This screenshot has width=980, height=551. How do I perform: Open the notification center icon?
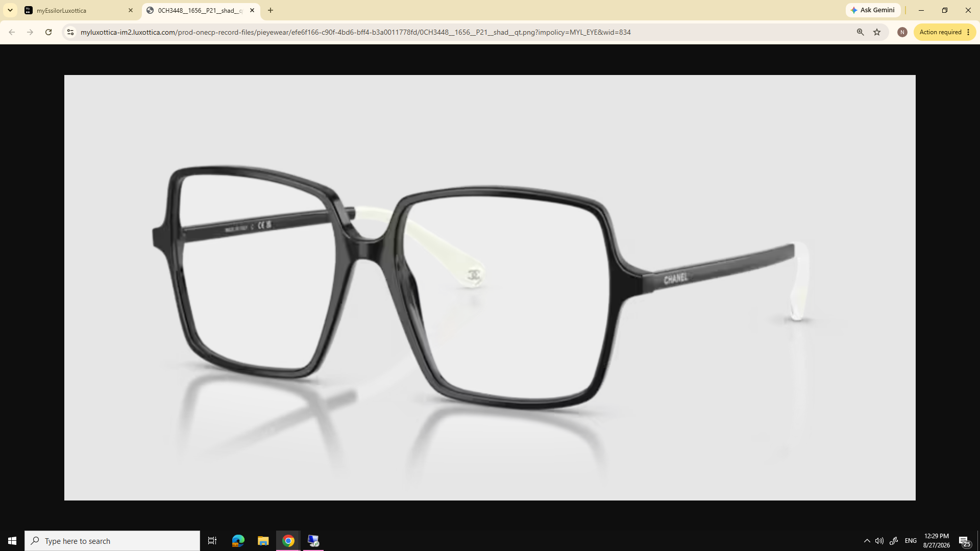click(x=964, y=541)
